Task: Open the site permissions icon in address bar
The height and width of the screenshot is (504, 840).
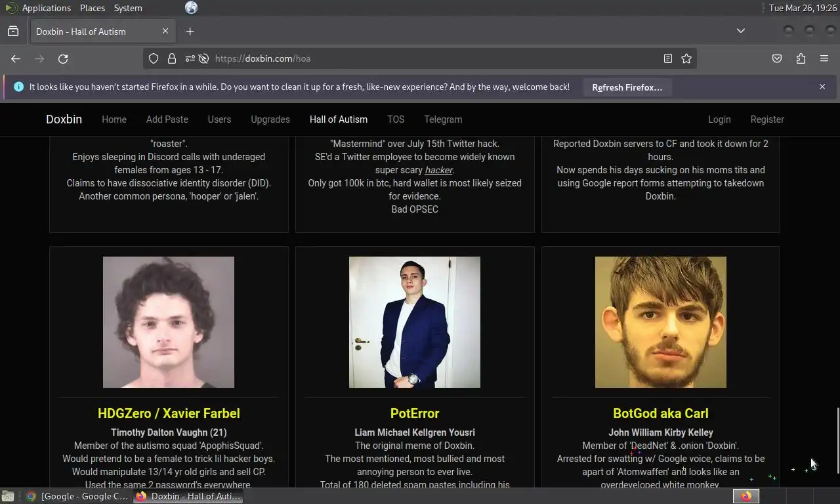Action: pos(190,58)
